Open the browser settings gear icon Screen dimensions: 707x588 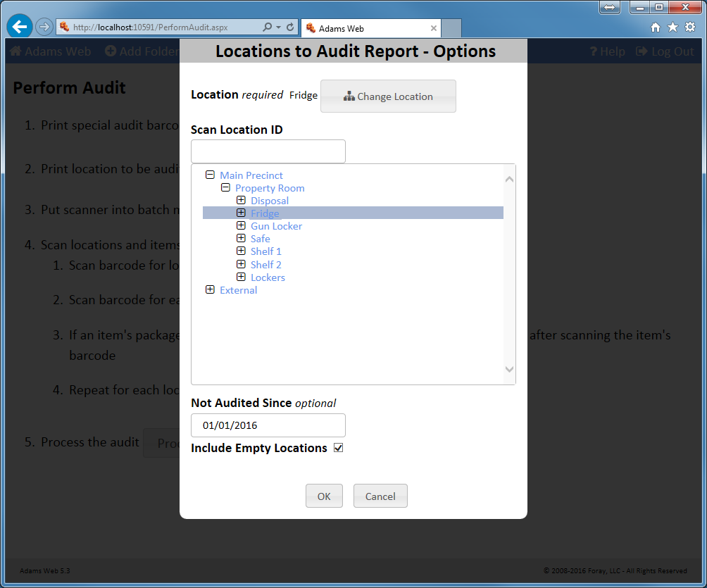(x=690, y=27)
